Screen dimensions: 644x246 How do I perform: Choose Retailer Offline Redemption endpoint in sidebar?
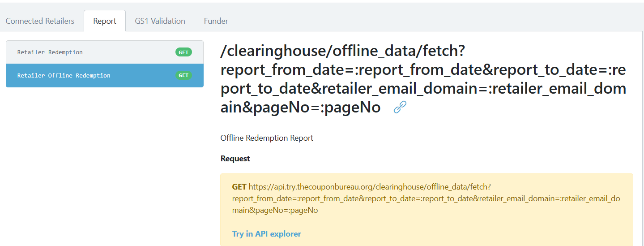105,75
